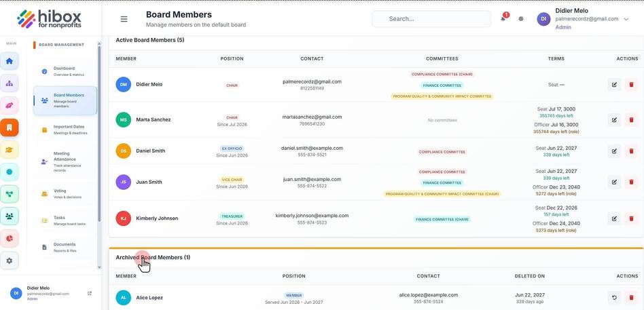
Task: Click the board management sidebar scrollbar
Action: [99, 135]
